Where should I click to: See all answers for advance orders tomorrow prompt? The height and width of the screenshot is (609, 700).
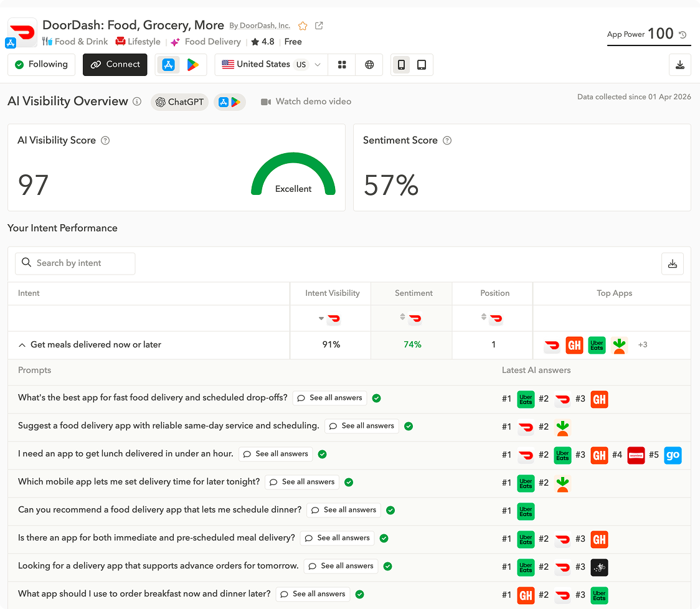click(x=341, y=566)
